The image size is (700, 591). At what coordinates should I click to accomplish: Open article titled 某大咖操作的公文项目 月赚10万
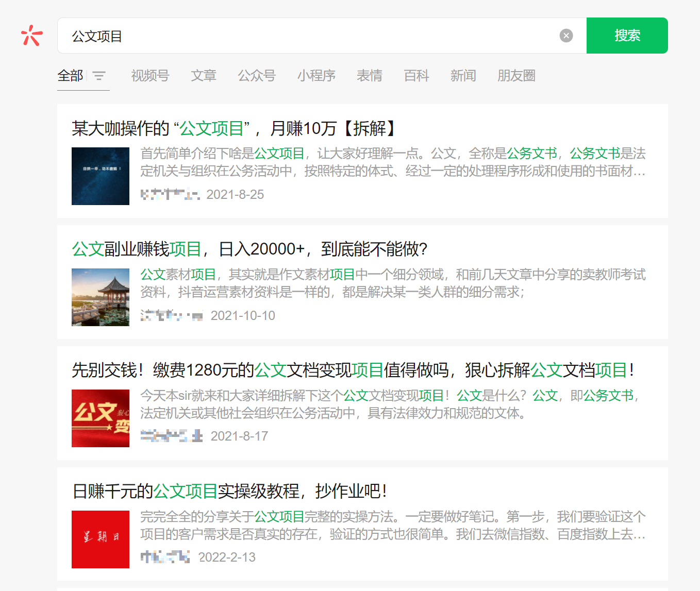[234, 129]
